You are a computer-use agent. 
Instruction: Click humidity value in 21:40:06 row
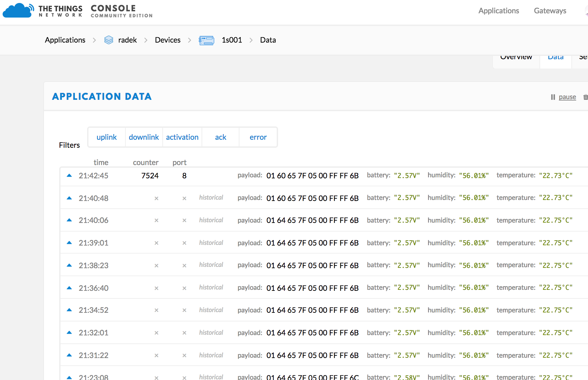point(474,220)
